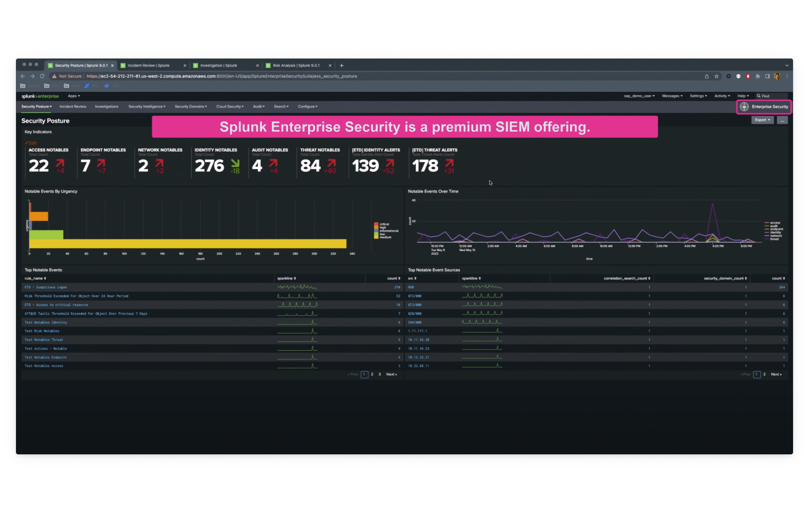Open Investigations in the navigation bar
809x532 pixels.
click(106, 106)
